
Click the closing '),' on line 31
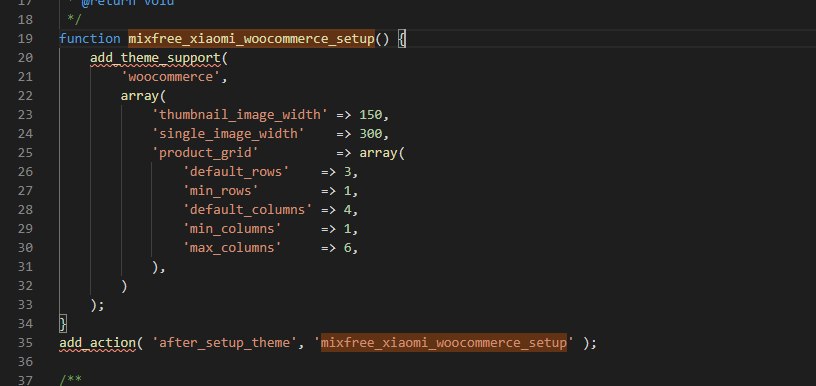coord(159,267)
